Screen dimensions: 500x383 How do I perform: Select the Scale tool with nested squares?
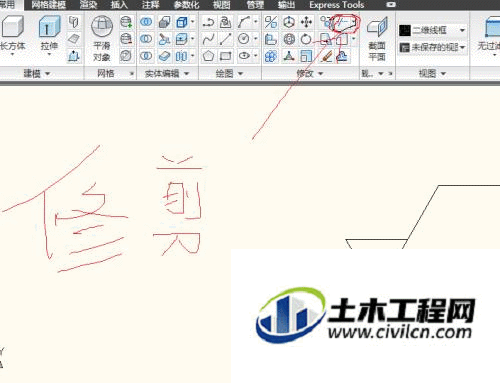(x=306, y=56)
